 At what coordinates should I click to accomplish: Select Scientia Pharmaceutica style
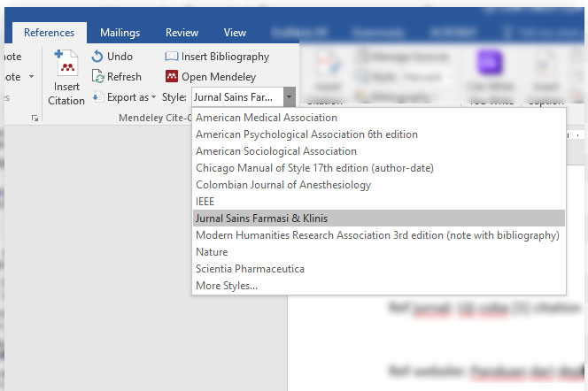250,269
